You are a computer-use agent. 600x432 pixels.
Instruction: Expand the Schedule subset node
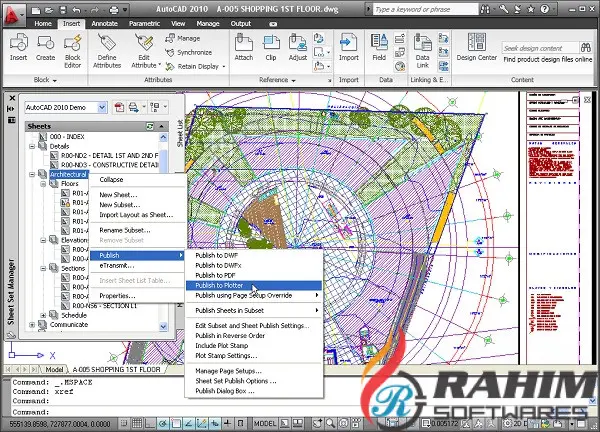43,315
